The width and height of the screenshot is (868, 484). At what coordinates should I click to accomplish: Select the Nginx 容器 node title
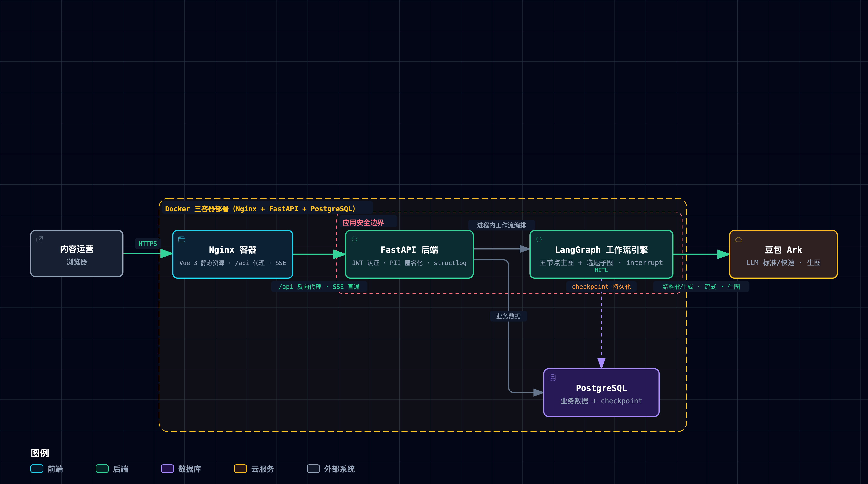pyautogui.click(x=233, y=250)
